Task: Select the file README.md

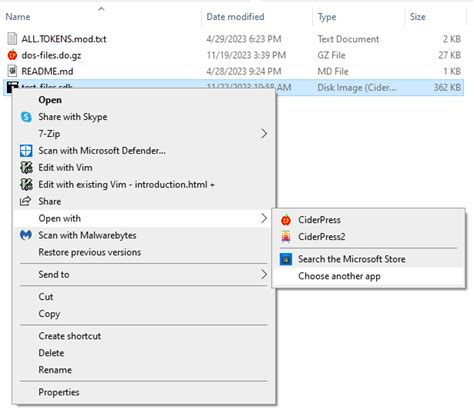Action: tap(47, 71)
